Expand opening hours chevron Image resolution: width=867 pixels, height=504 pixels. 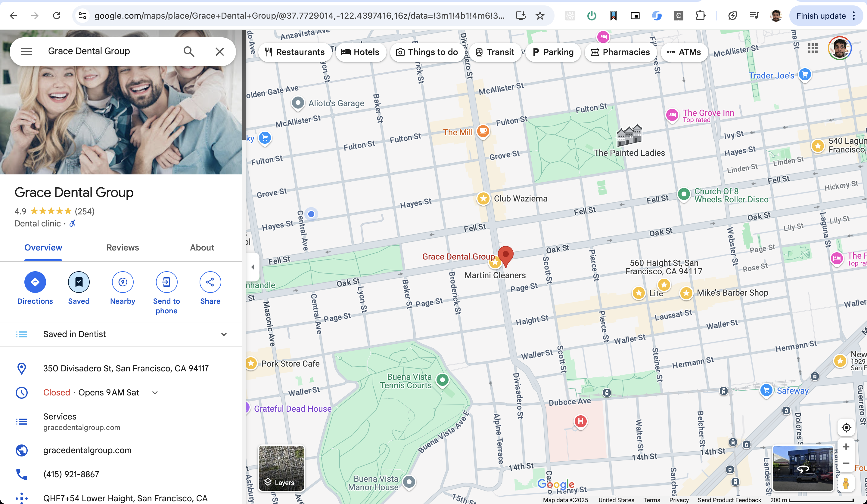(x=155, y=393)
